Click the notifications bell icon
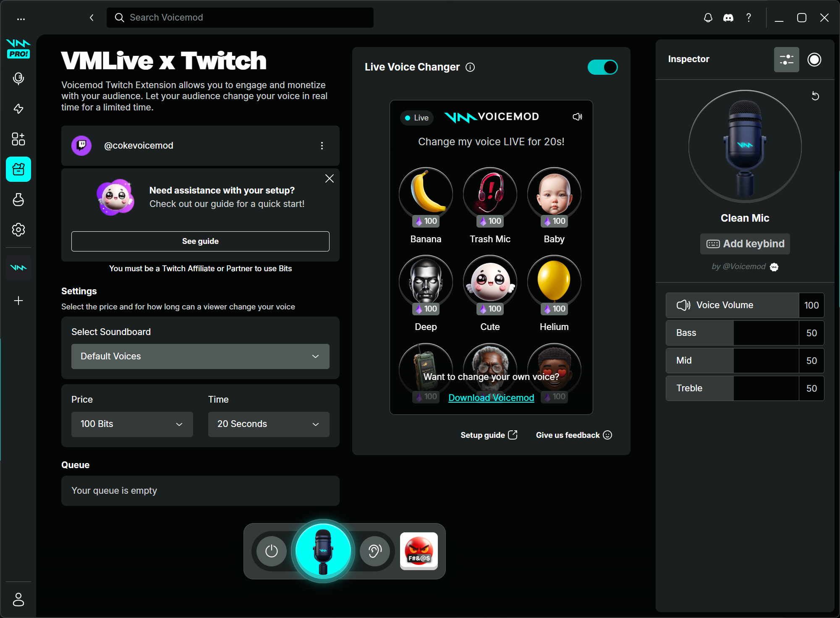The width and height of the screenshot is (840, 618). 708,18
